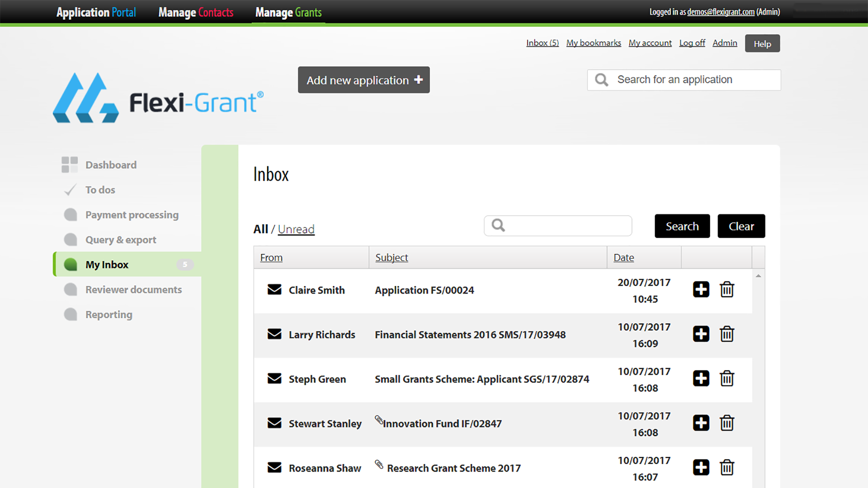868x488 pixels.
Task: Delete Claire Smith's message
Action: click(727, 290)
